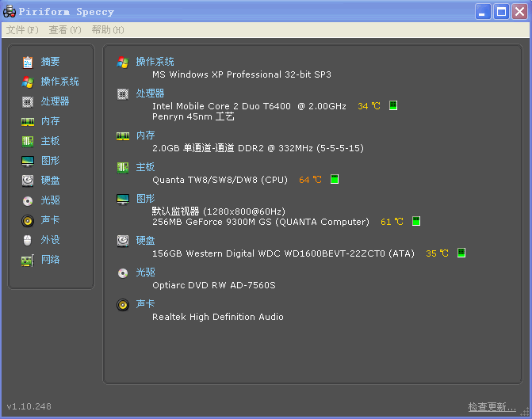Click Intel Mobile Core 2 Duo T6400 text
The image size is (532, 419).
(x=250, y=106)
